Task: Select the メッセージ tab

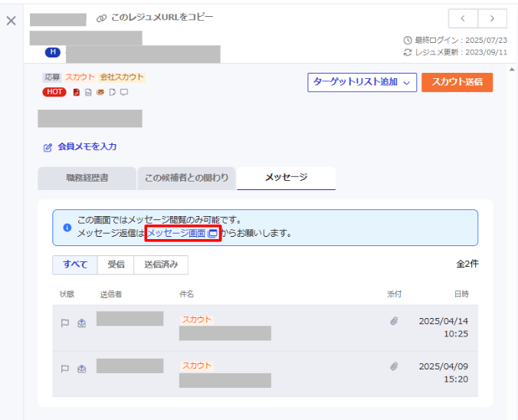Action: [286, 178]
